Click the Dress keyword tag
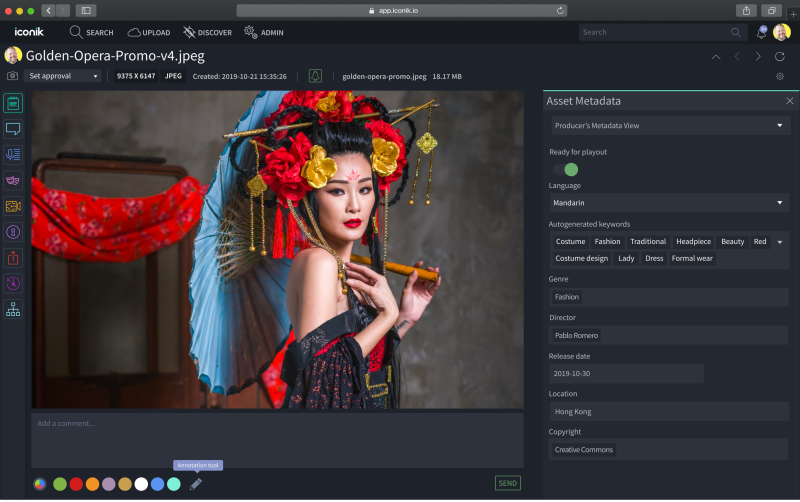Viewport: 800px width, 502px height. (x=654, y=258)
